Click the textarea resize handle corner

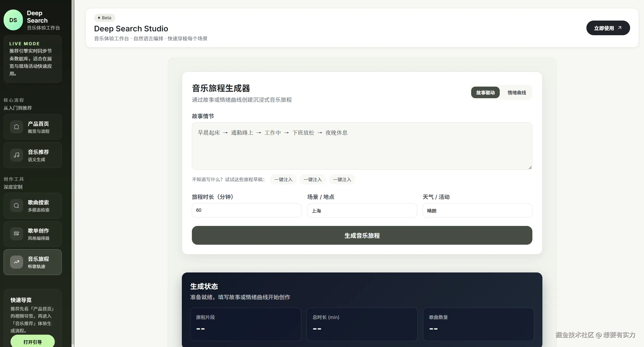pyautogui.click(x=530, y=168)
